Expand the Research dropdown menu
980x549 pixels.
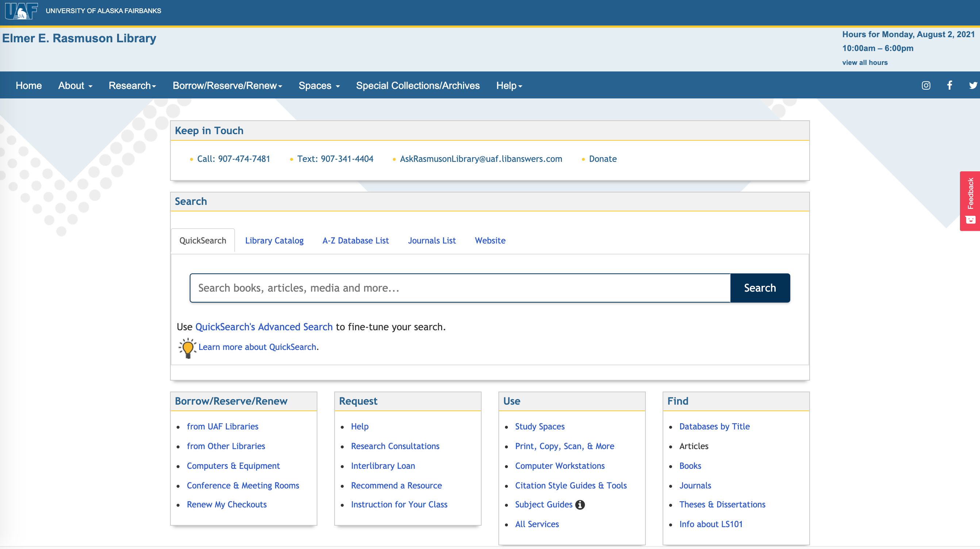coord(132,86)
